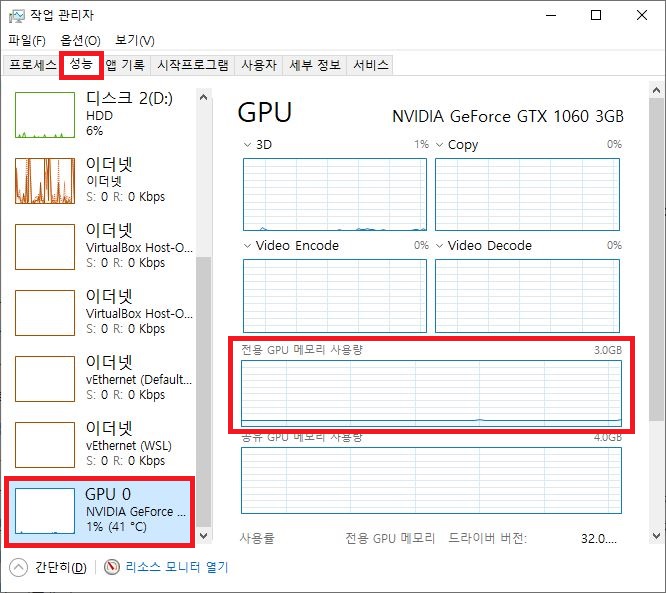Select 디스크 2(D:) HDD in sidebar
Screen dimensions: 666x593
click(x=100, y=114)
